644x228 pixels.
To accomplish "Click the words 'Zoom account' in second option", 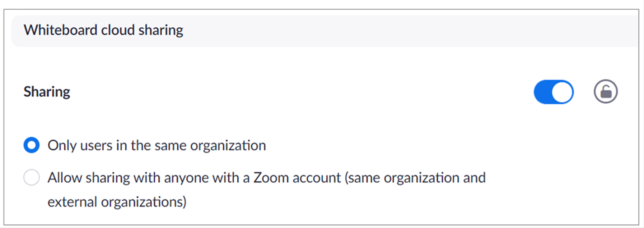I will pyautogui.click(x=297, y=178).
